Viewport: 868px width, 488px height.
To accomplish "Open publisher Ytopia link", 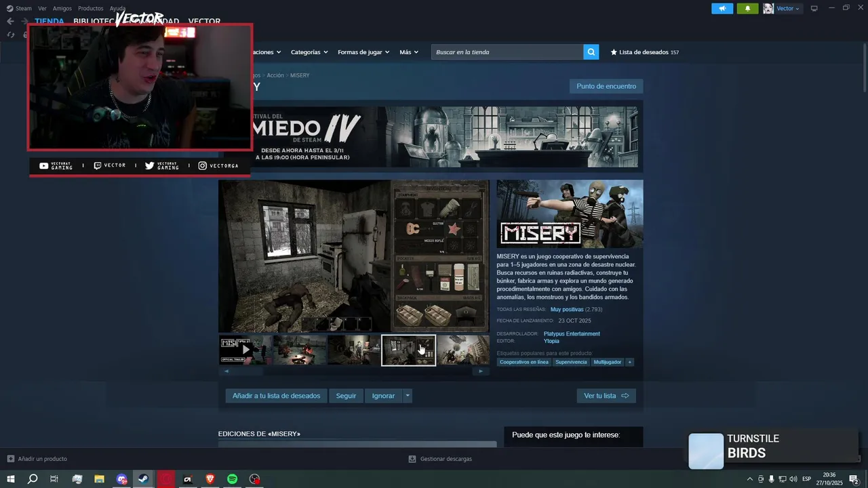I will point(551,341).
